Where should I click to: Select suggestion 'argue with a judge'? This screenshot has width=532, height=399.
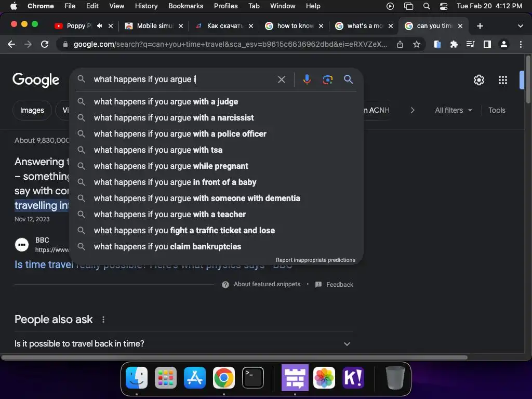[x=216, y=102]
